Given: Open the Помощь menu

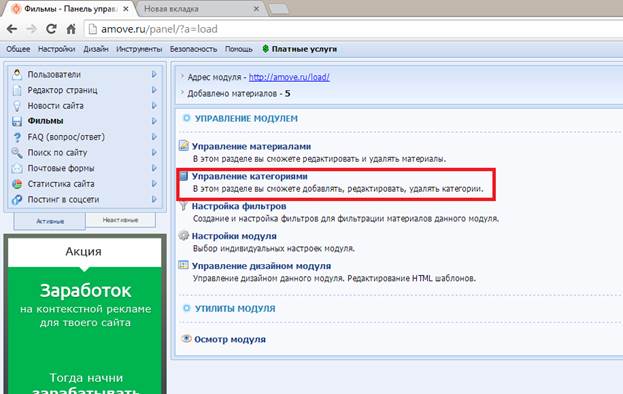Looking at the screenshot, I should tap(239, 49).
